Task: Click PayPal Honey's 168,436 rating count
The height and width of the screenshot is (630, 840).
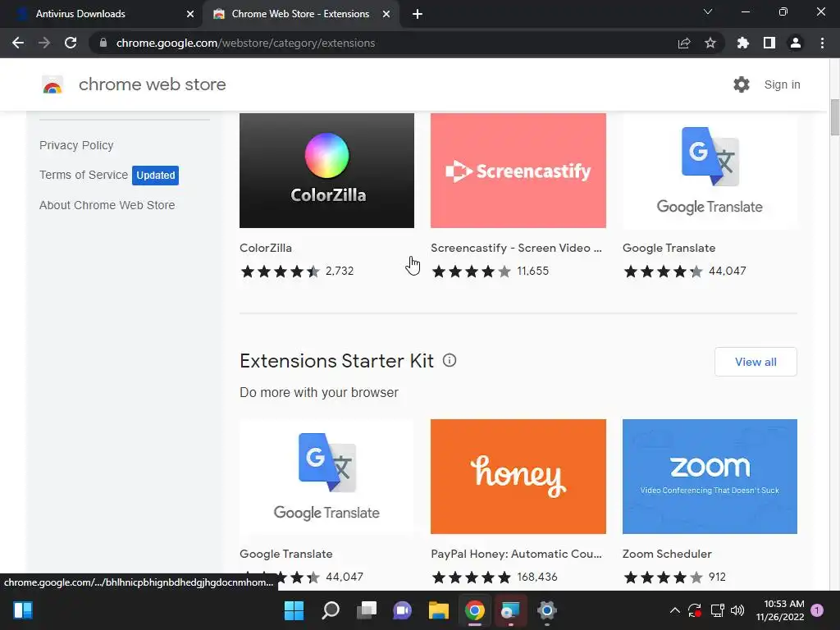Action: (x=537, y=577)
